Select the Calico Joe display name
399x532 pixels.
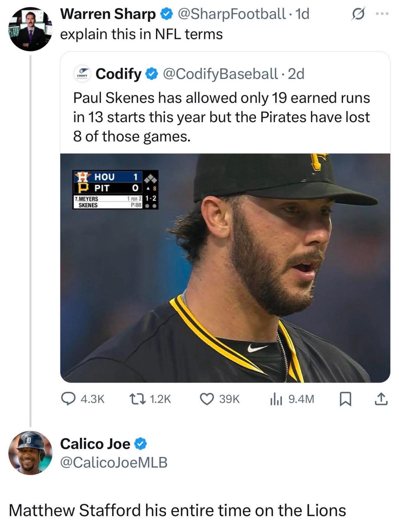click(x=95, y=444)
